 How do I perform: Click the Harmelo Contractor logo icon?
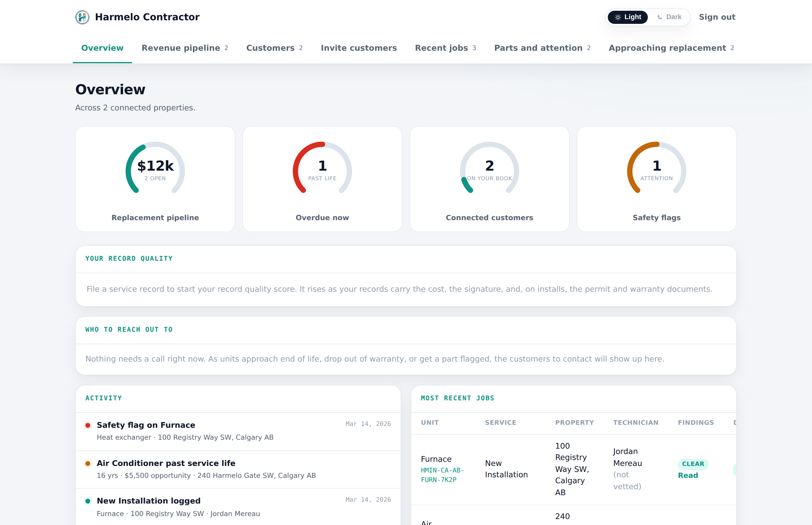coord(82,17)
